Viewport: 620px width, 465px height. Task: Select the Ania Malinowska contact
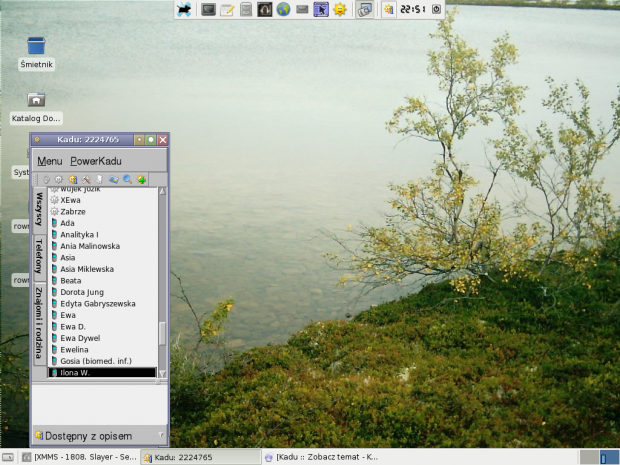pos(103,246)
